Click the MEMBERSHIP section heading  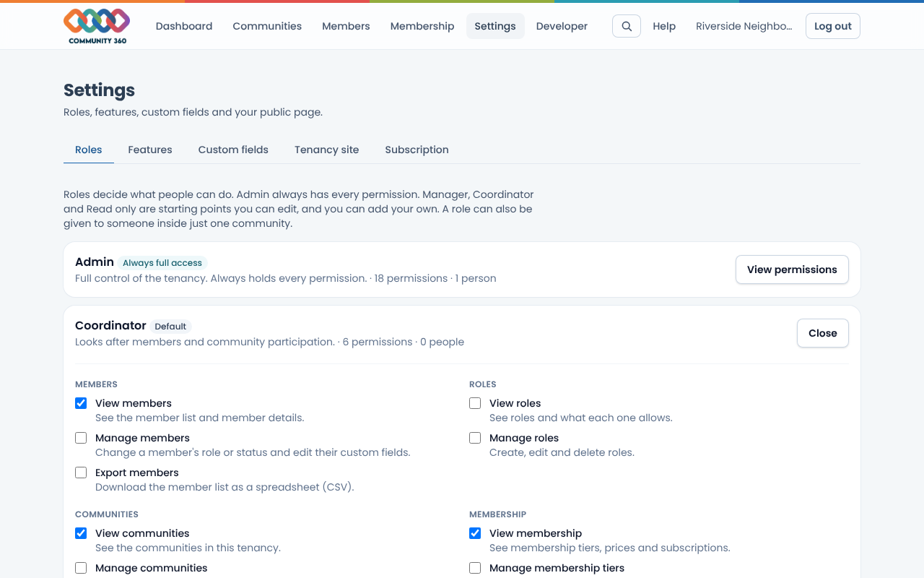click(498, 514)
